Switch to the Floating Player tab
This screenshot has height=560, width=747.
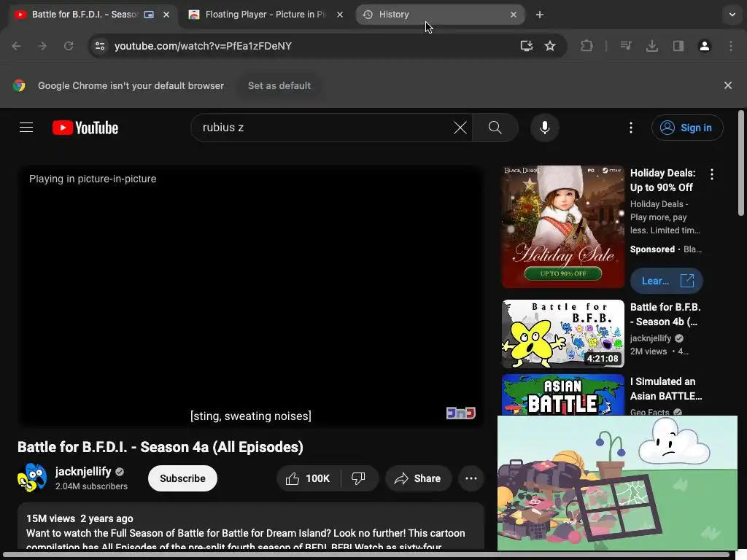pos(265,15)
